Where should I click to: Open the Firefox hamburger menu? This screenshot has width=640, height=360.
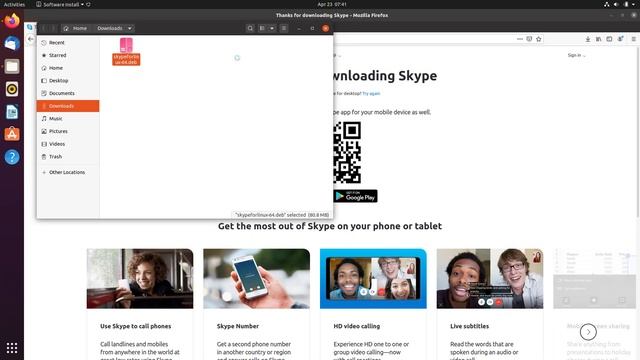coord(633,39)
